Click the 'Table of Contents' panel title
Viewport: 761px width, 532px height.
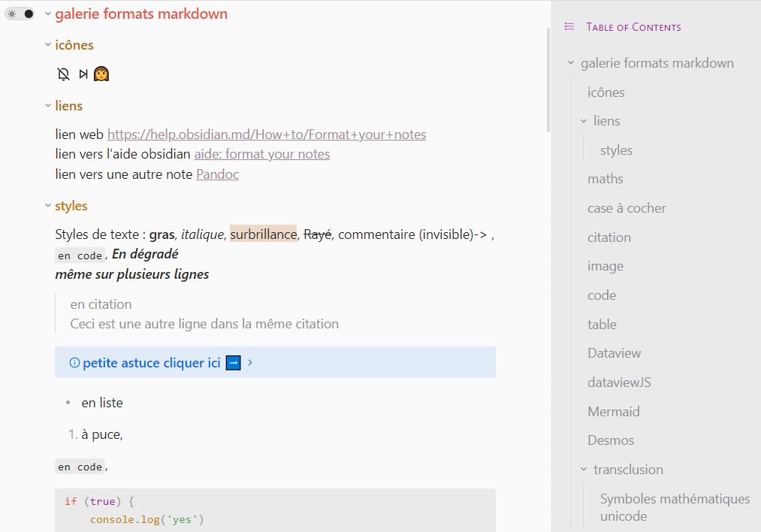tap(633, 27)
